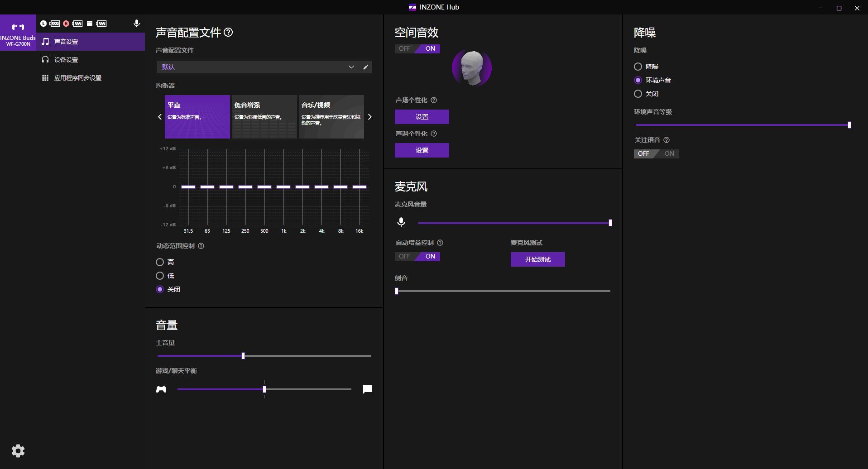Open 应用程序同步设置 in the sidebar

click(x=77, y=78)
